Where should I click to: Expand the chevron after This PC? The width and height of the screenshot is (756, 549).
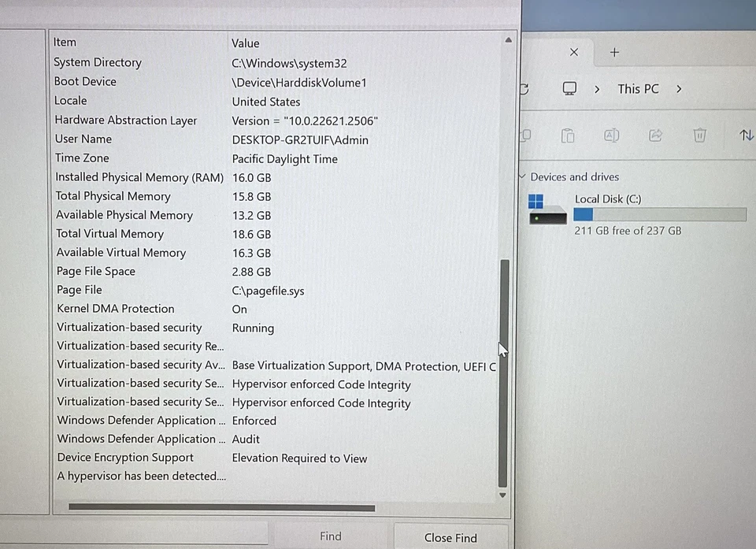click(x=679, y=89)
